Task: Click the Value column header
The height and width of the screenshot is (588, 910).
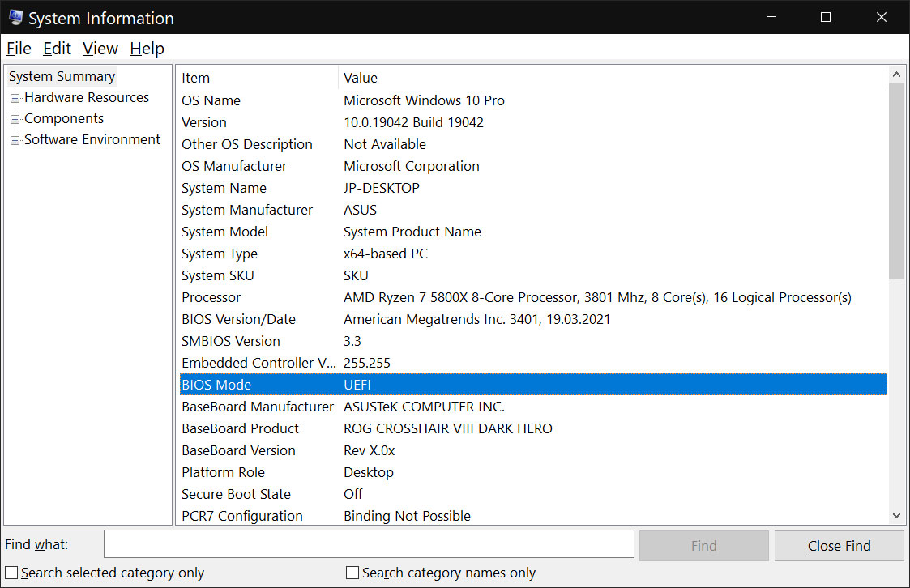Action: pyautogui.click(x=613, y=78)
